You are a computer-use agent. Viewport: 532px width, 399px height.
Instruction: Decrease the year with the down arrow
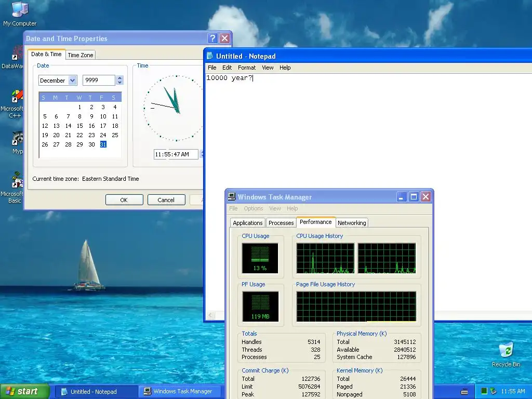tap(119, 83)
